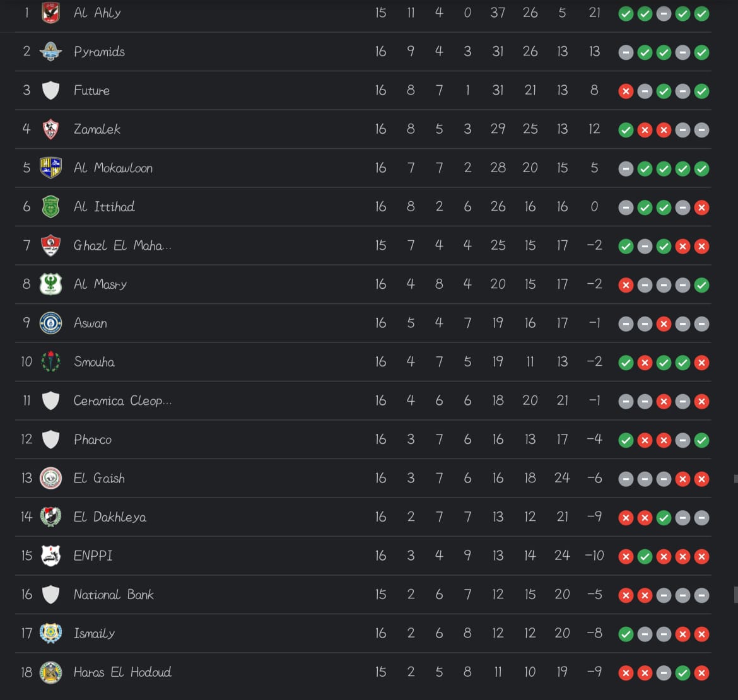Click the gray draw icon in Al Ahly's form

tap(664, 14)
